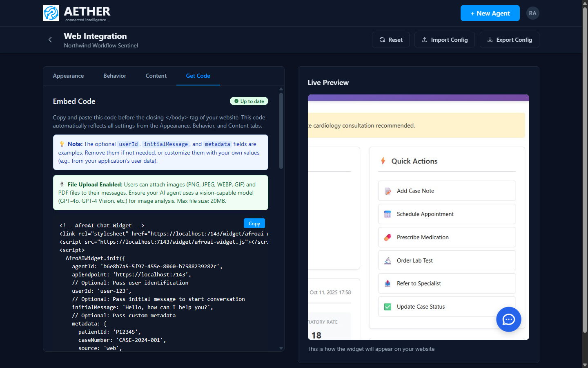Click the page's main vertical scrollbar
Image resolution: width=588 pixels, height=368 pixels.
point(585,170)
